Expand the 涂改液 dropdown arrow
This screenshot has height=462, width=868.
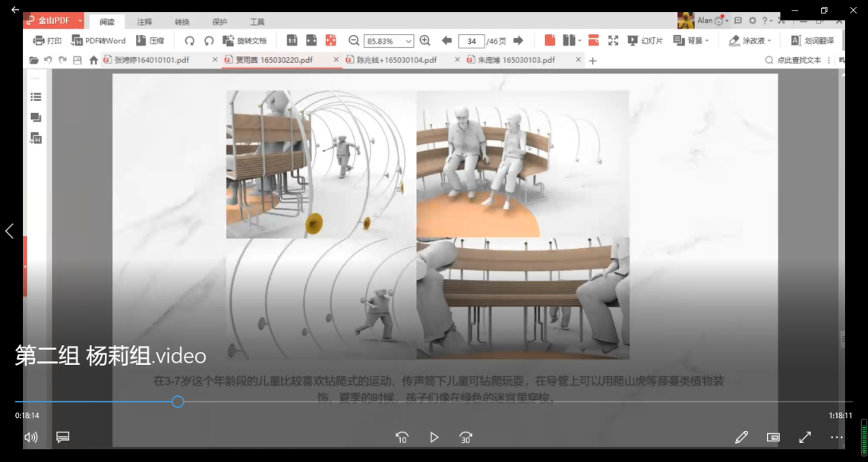click(x=769, y=41)
